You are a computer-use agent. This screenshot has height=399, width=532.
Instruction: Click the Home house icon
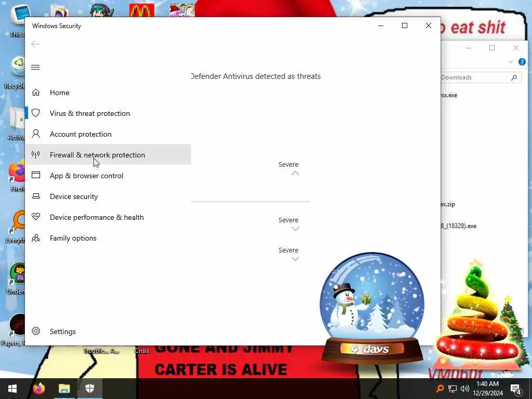(36, 92)
